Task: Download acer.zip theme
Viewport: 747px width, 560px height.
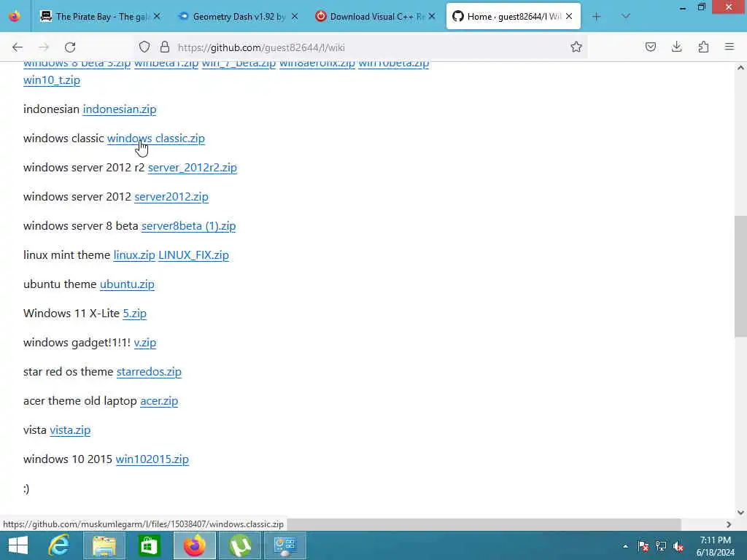Action: point(159,401)
